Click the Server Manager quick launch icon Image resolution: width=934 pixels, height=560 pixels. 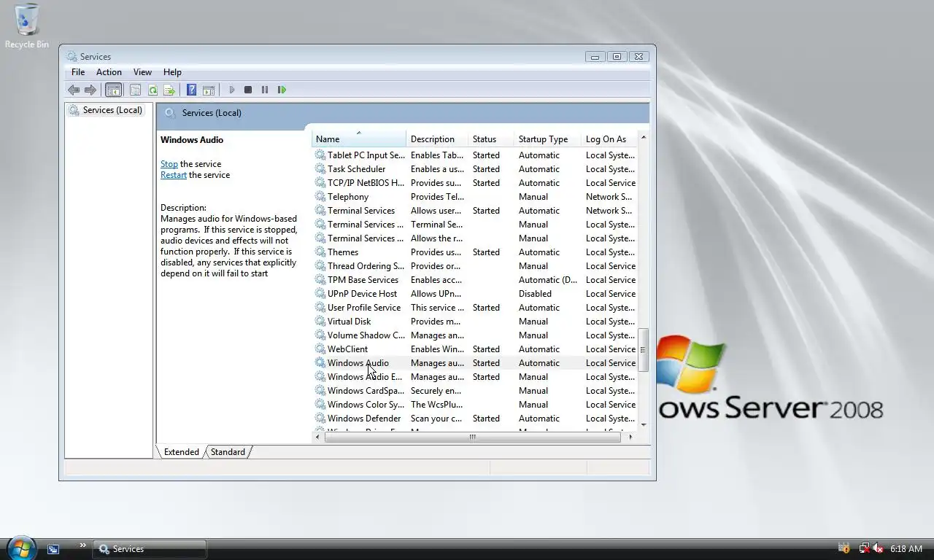pos(53,549)
